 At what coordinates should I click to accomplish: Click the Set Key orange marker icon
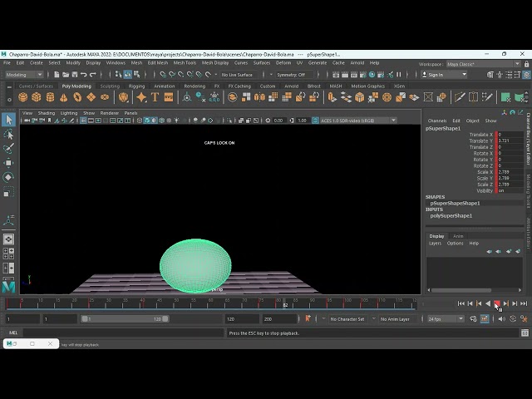point(308,318)
